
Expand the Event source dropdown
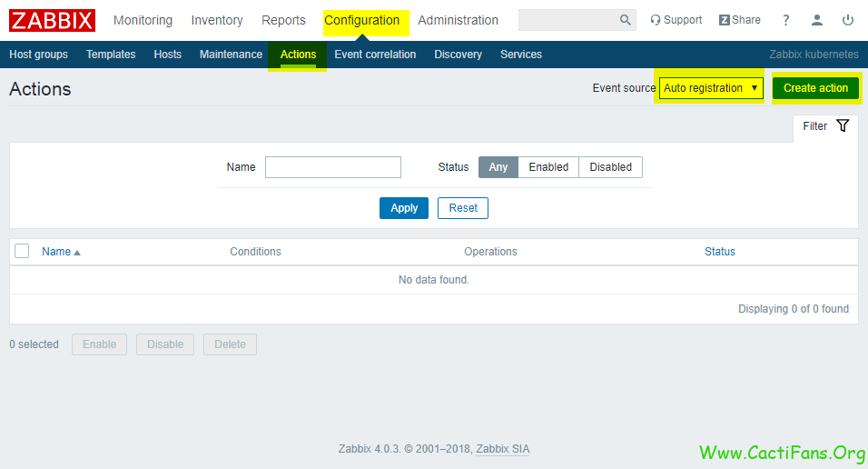tap(711, 88)
